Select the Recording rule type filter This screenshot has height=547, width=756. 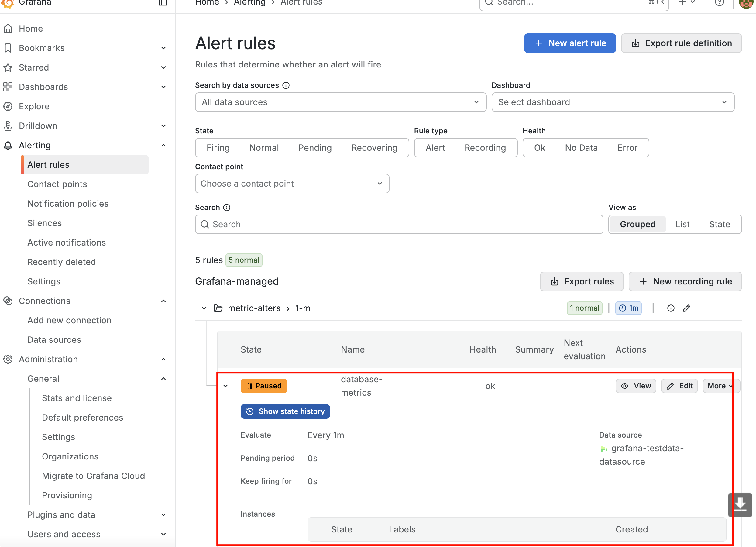(485, 148)
